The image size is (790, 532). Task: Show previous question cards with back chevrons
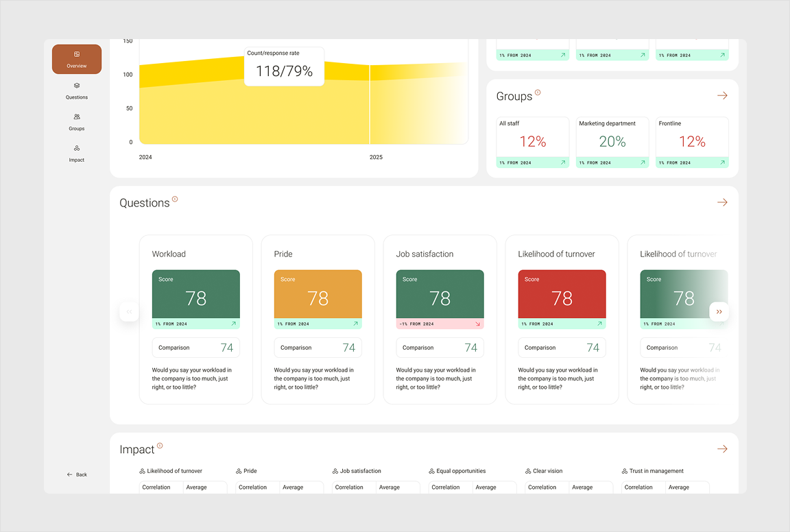click(129, 312)
